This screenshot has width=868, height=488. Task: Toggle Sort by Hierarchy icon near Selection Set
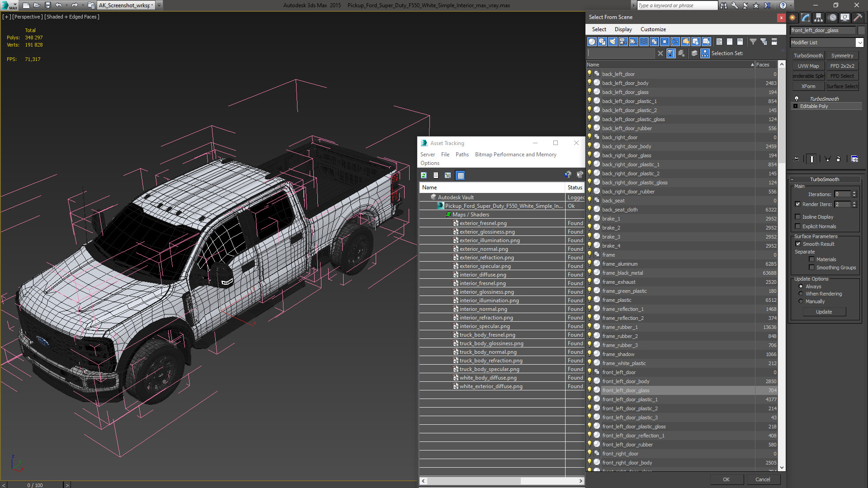click(705, 53)
